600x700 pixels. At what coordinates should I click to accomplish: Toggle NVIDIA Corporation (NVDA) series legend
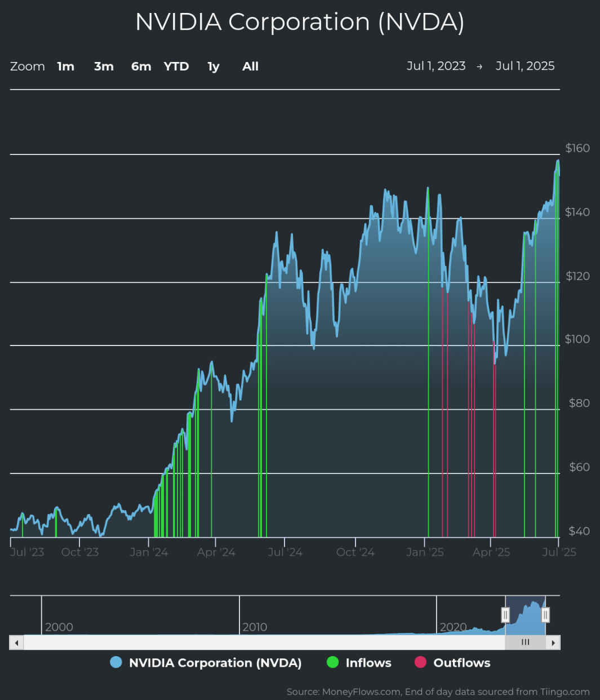pyautogui.click(x=206, y=663)
